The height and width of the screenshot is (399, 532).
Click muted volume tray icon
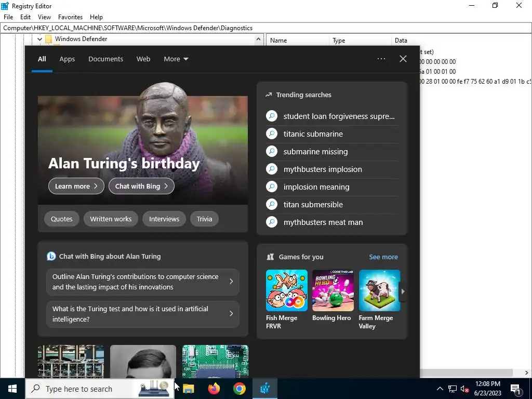coord(464,389)
